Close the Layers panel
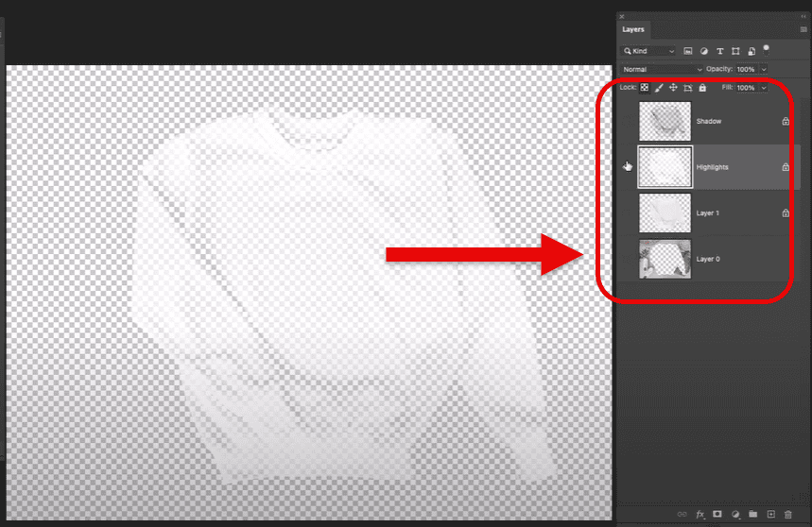Viewport: 812px width, 527px height. [622, 17]
